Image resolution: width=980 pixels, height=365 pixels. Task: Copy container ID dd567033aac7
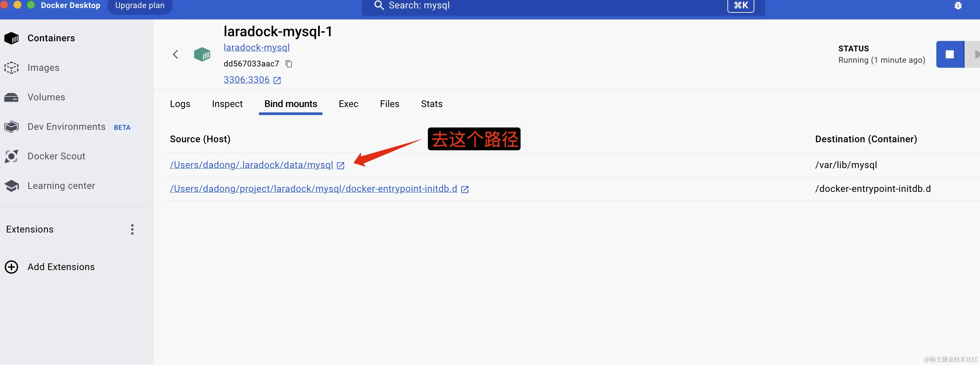[289, 63]
